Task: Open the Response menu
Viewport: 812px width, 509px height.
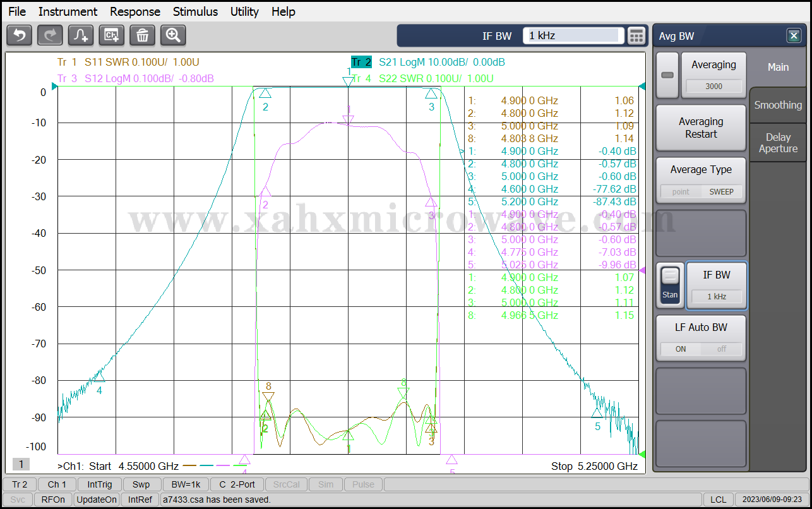Action: 135,11
